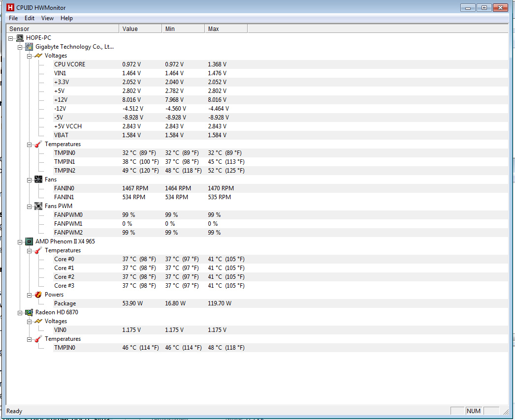Viewport: 515px width, 420px height.
Task: Collapse the AMD Phenom II X4 965 node
Action: tap(20, 242)
